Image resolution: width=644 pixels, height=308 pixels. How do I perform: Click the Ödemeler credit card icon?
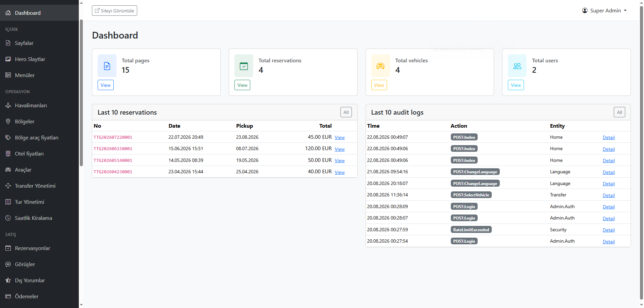pos(8,296)
